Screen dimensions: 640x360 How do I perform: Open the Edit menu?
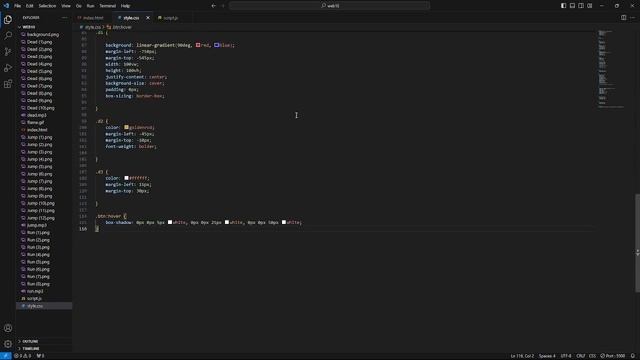click(30, 6)
